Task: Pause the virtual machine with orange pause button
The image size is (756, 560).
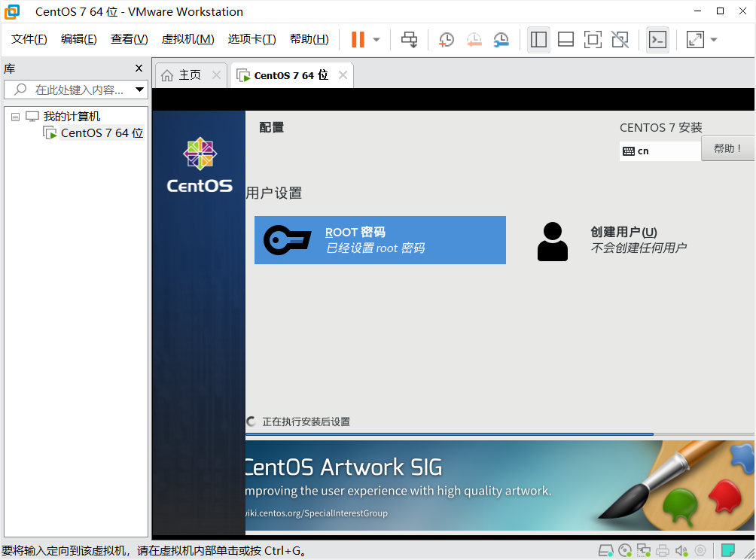Action: click(x=358, y=40)
